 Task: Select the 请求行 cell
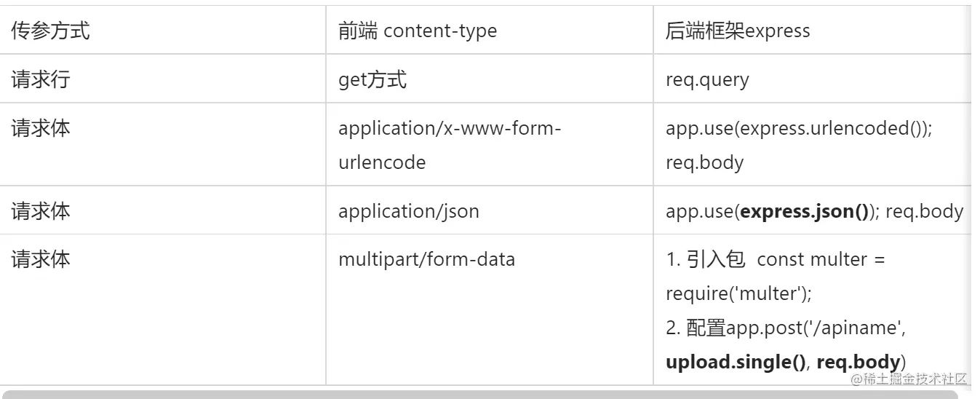click(41, 79)
